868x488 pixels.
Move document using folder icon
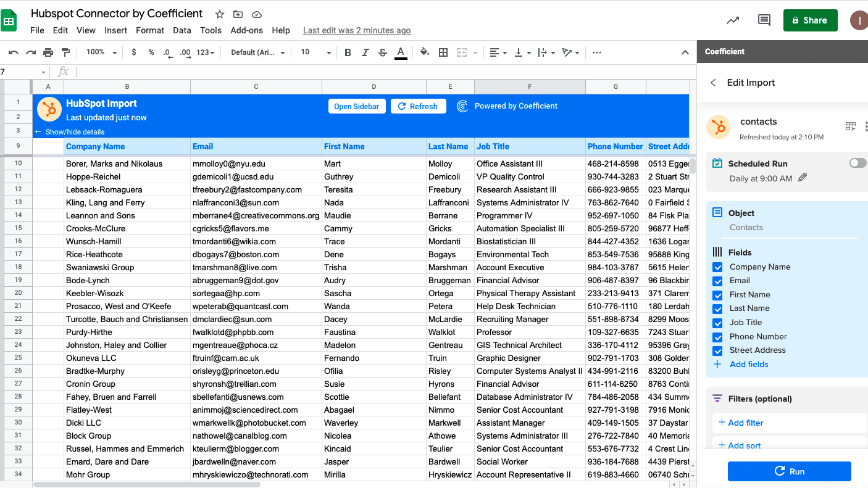tap(238, 14)
